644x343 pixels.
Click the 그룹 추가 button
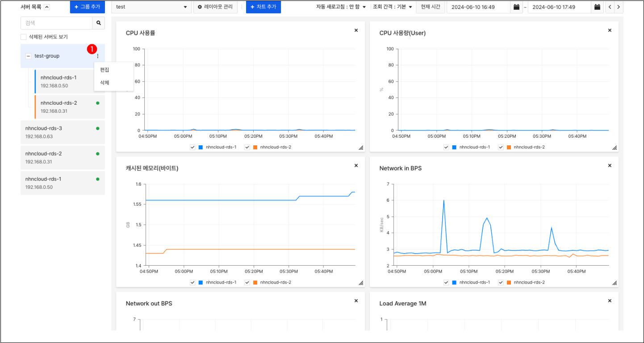coord(88,7)
